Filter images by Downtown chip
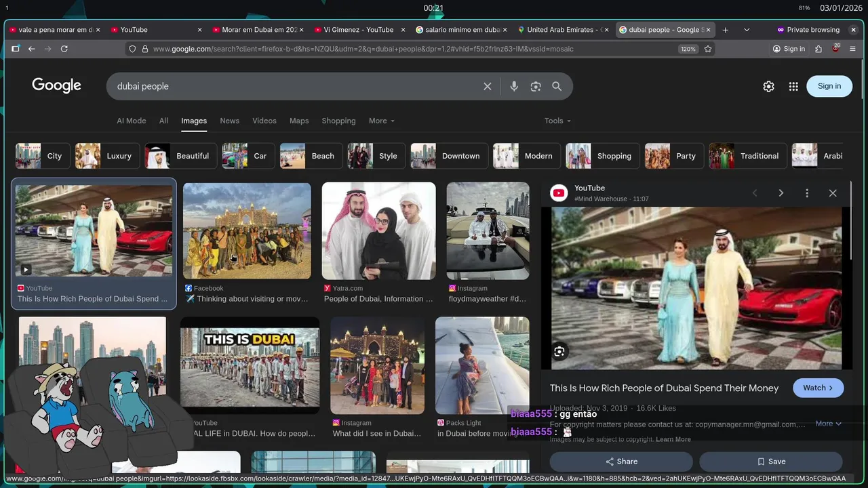Screen dimensions: 868x488 coord(449,156)
